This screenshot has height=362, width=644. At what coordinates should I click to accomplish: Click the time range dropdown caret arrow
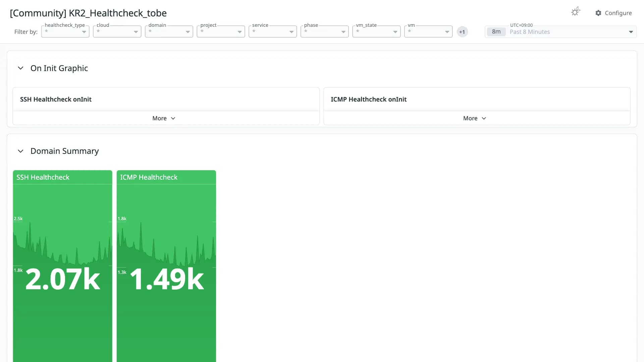631,32
